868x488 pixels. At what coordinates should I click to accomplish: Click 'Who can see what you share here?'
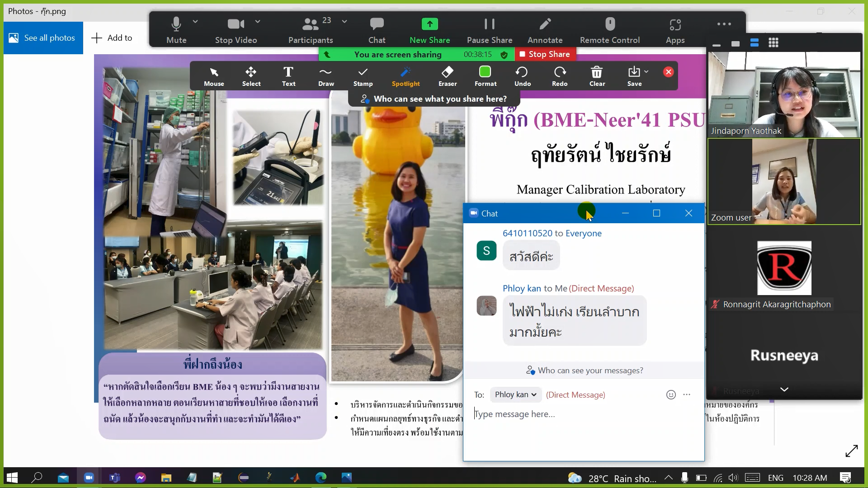[434, 99]
